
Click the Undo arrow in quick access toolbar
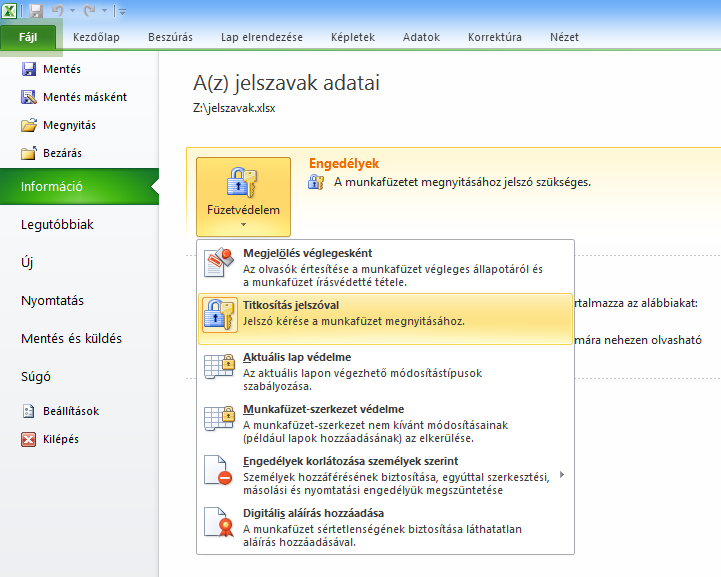[57, 10]
